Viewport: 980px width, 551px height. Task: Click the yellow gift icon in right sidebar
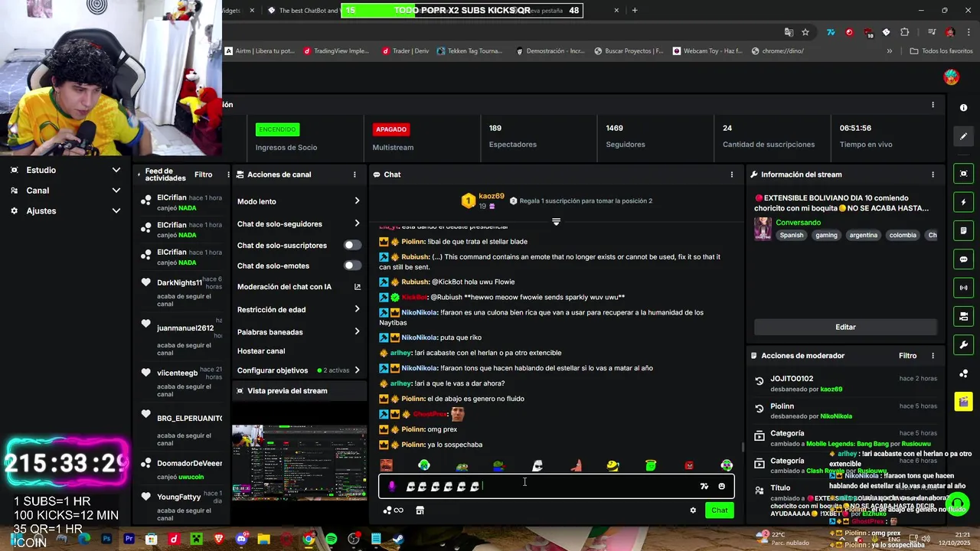tap(964, 401)
